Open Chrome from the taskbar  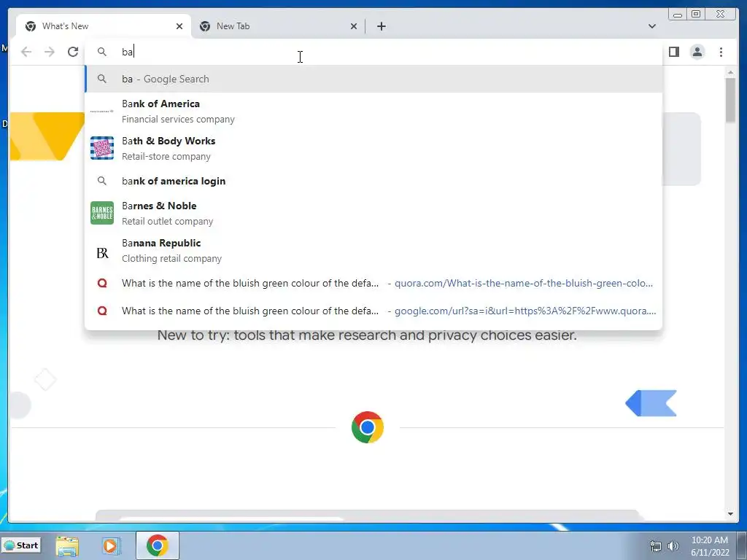[158, 545]
